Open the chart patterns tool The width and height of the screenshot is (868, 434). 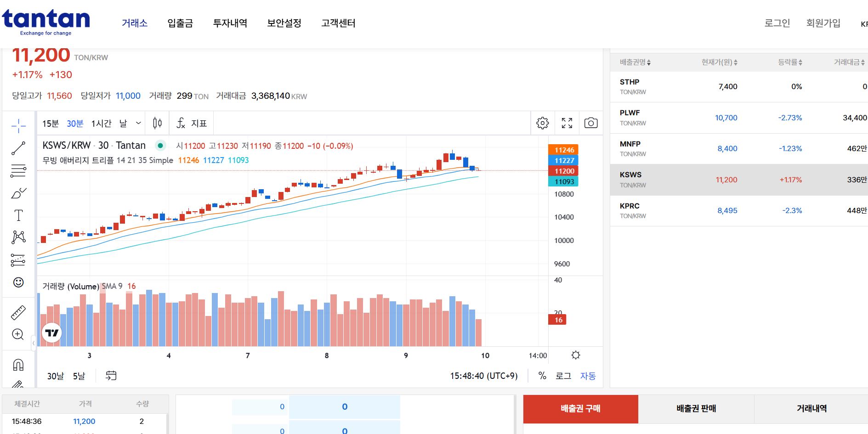(18, 237)
